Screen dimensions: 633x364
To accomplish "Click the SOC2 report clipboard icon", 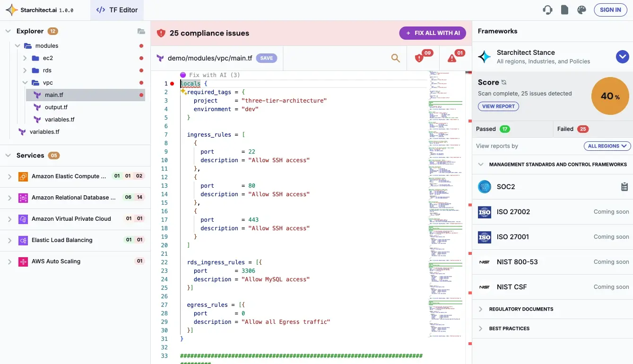I will tap(624, 187).
